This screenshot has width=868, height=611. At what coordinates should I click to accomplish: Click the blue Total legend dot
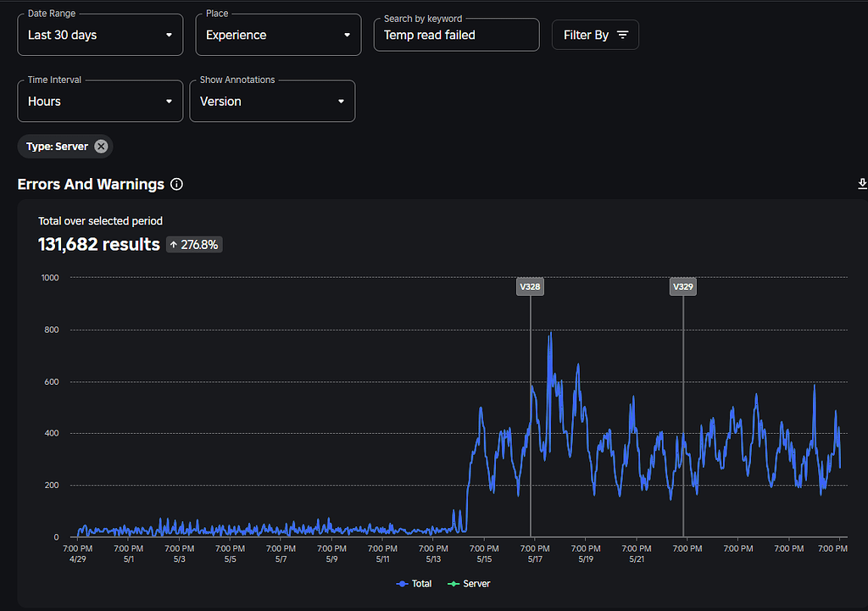point(400,583)
